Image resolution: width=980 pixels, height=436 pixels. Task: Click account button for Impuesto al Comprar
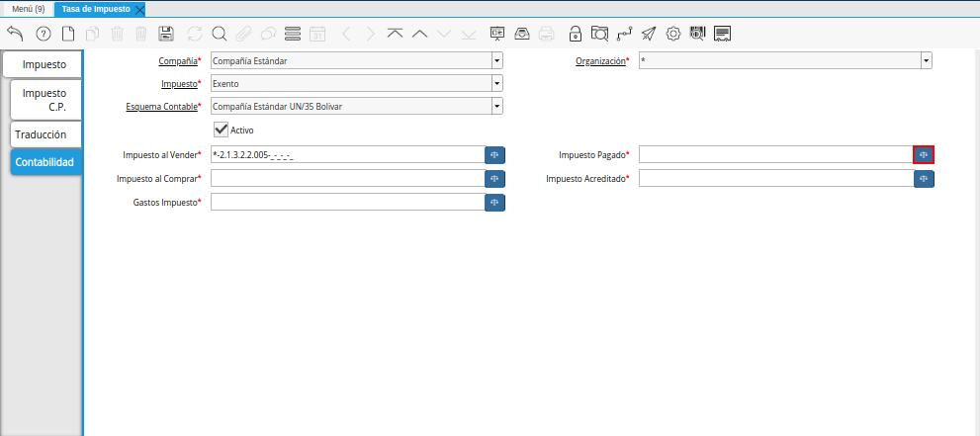point(495,179)
